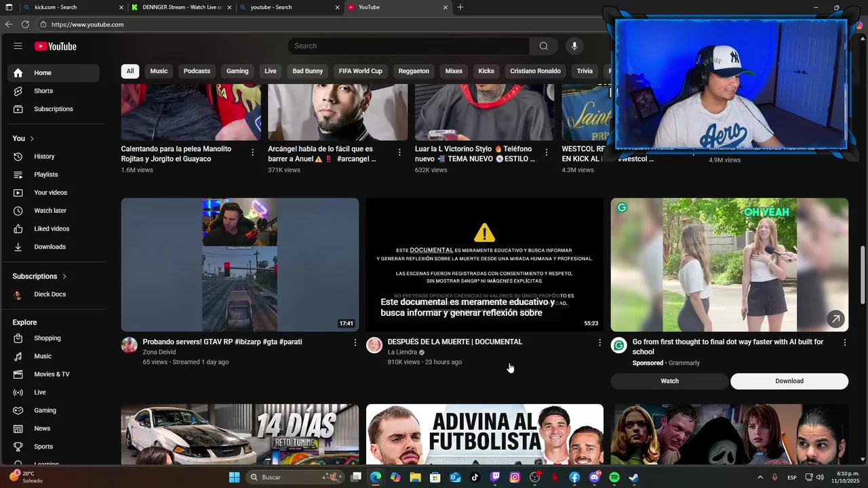This screenshot has height=488, width=868.
Task: Go to the YouTube logo home link
Action: point(56,46)
